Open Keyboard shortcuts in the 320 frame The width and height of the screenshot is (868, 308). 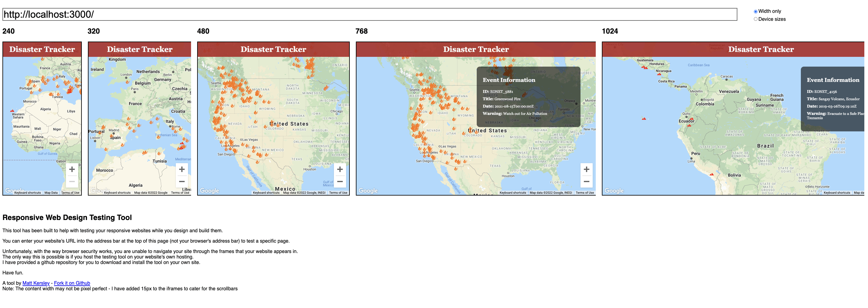tap(117, 193)
